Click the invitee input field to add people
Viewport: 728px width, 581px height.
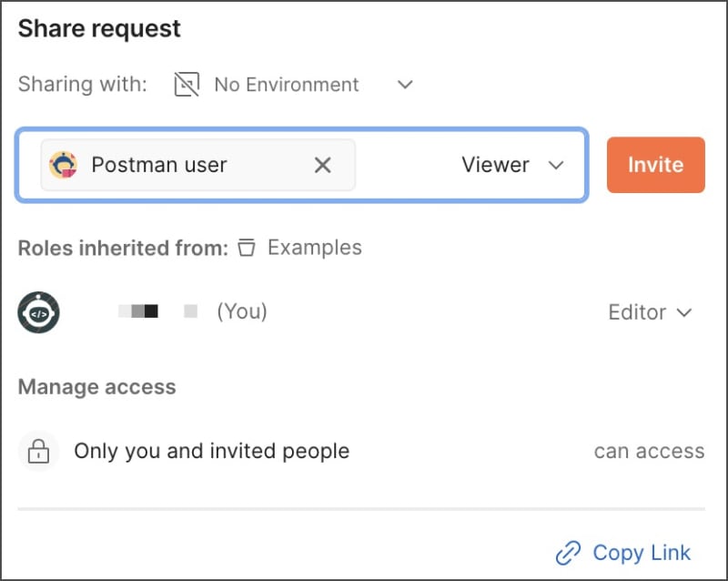tap(409, 165)
